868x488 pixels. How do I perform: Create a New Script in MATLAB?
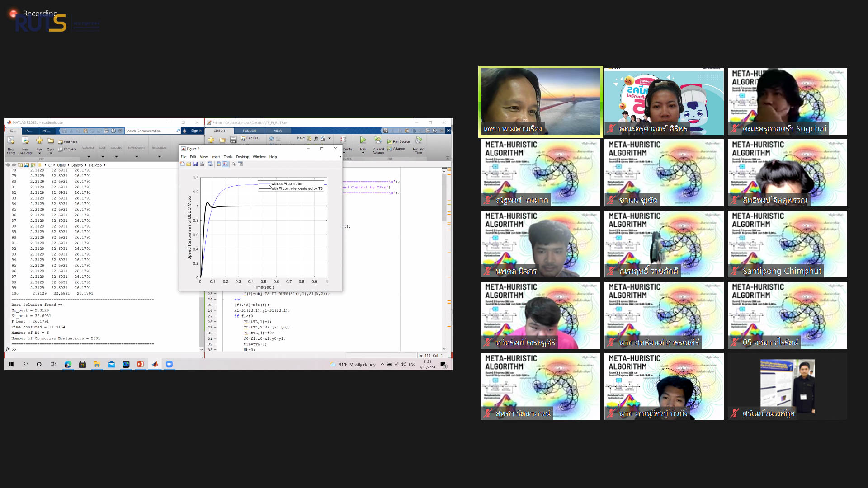(x=11, y=145)
